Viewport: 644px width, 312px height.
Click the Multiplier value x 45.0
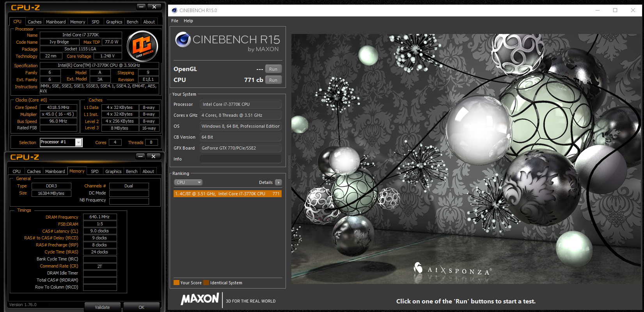58,114
